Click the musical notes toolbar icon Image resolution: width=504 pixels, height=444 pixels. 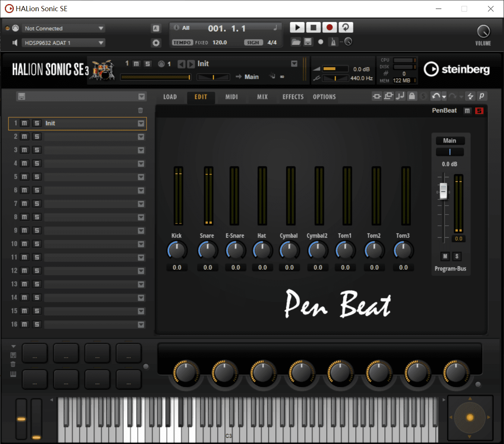point(400,96)
